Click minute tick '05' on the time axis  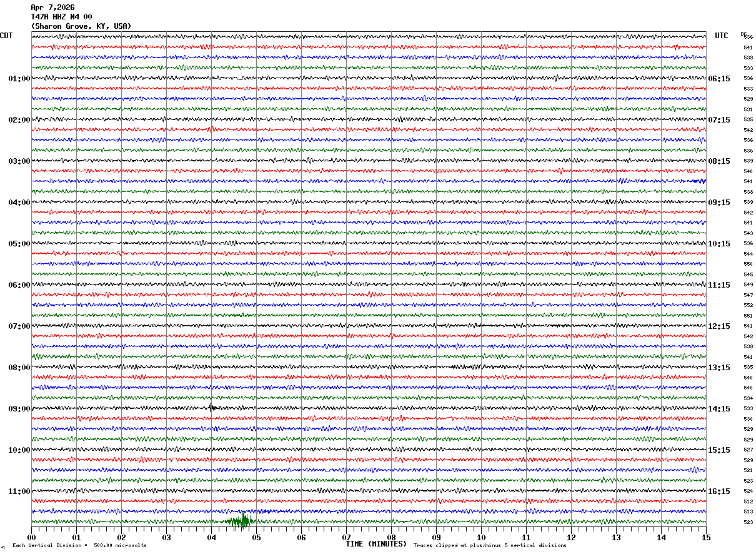256,537
